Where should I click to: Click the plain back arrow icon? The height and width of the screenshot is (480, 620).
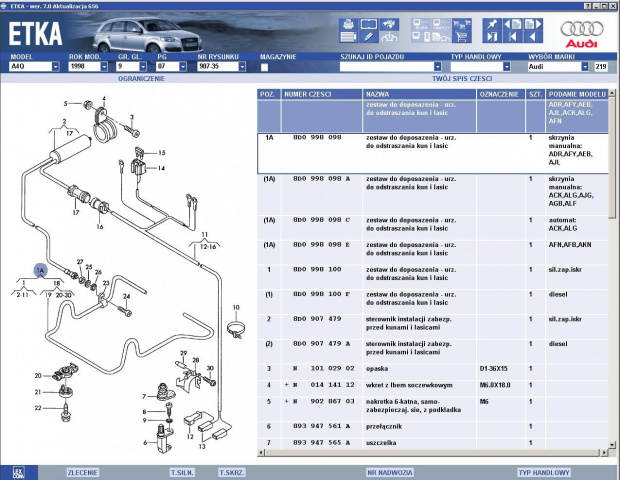pos(533,37)
